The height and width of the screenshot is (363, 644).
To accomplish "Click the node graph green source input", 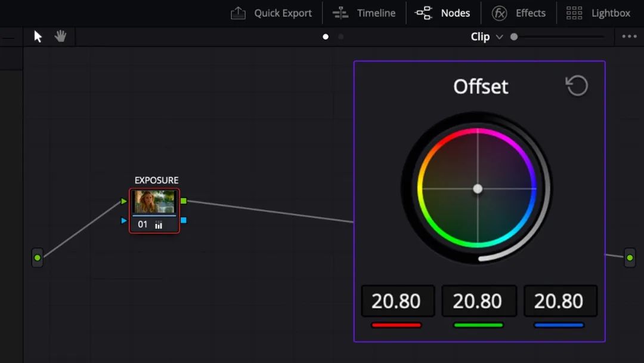I will [x=38, y=258].
